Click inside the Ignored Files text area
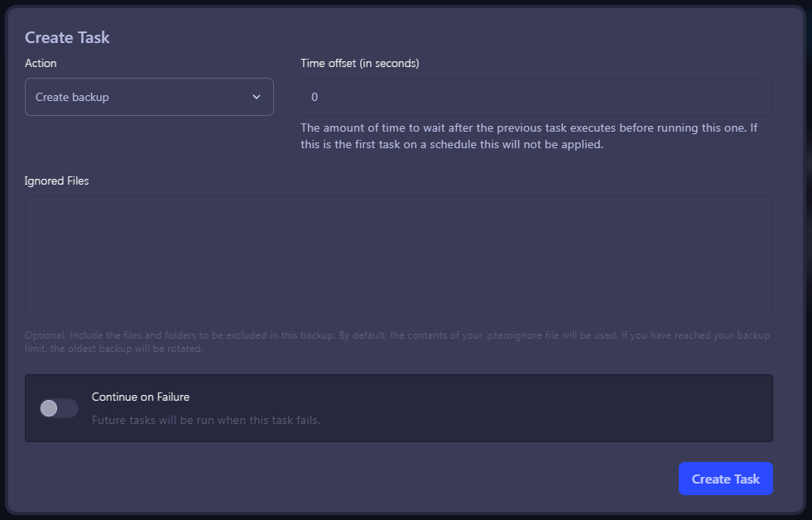Viewport: 812px width, 520px height. tap(399, 255)
